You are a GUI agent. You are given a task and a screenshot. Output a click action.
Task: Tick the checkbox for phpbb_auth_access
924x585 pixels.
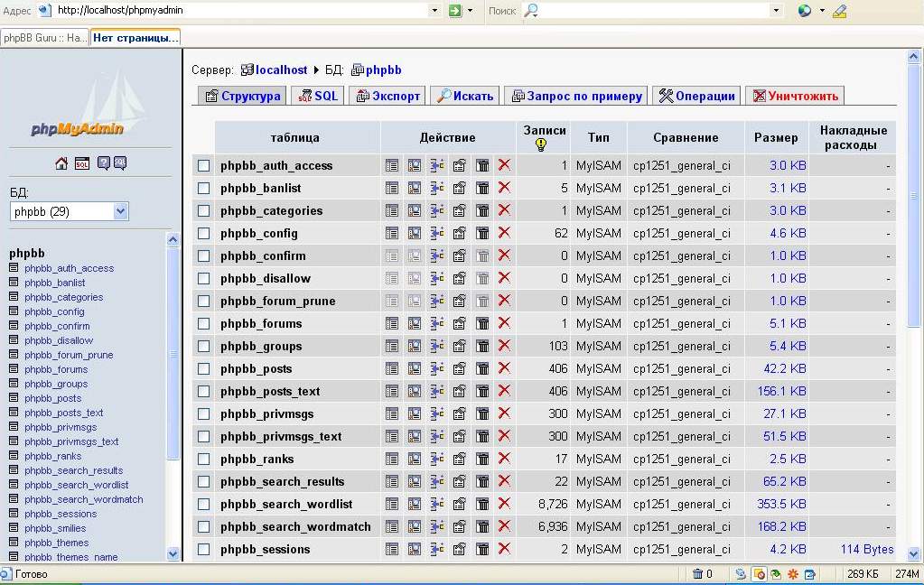[204, 166]
